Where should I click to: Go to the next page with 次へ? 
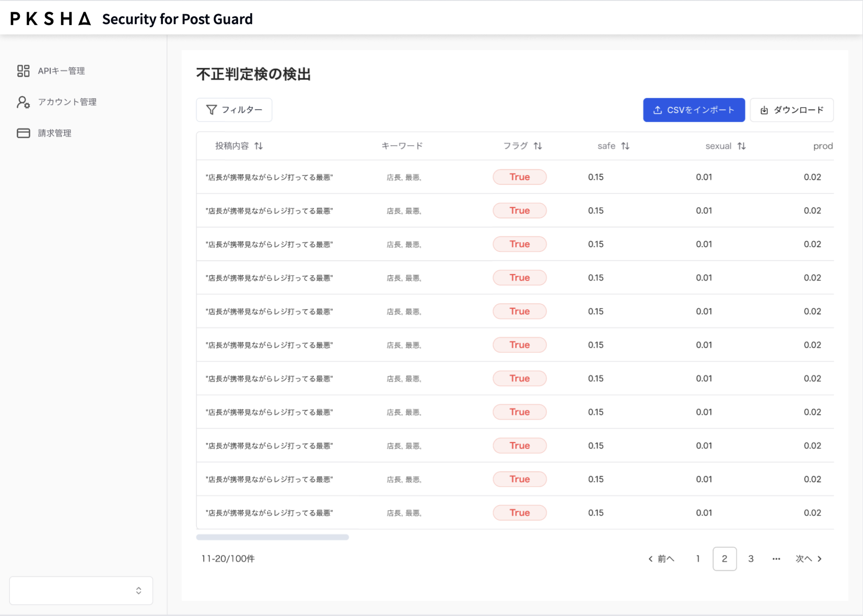808,559
